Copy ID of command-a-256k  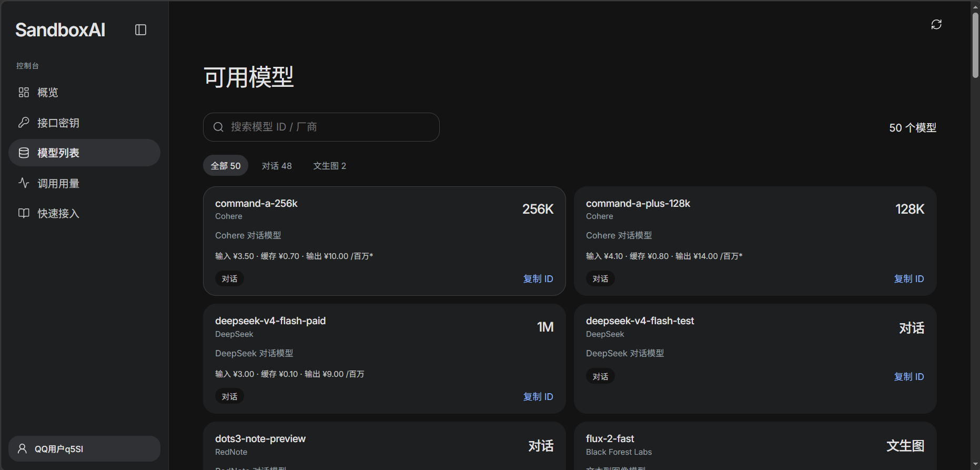[538, 279]
